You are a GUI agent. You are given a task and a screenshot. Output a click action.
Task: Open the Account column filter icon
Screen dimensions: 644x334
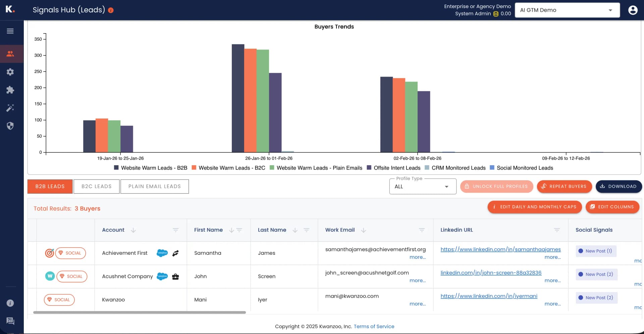[x=176, y=230]
